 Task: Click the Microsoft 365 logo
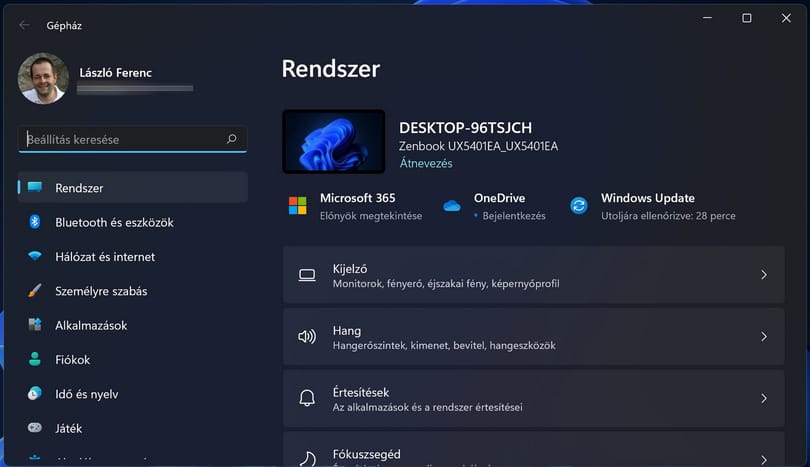(x=298, y=206)
